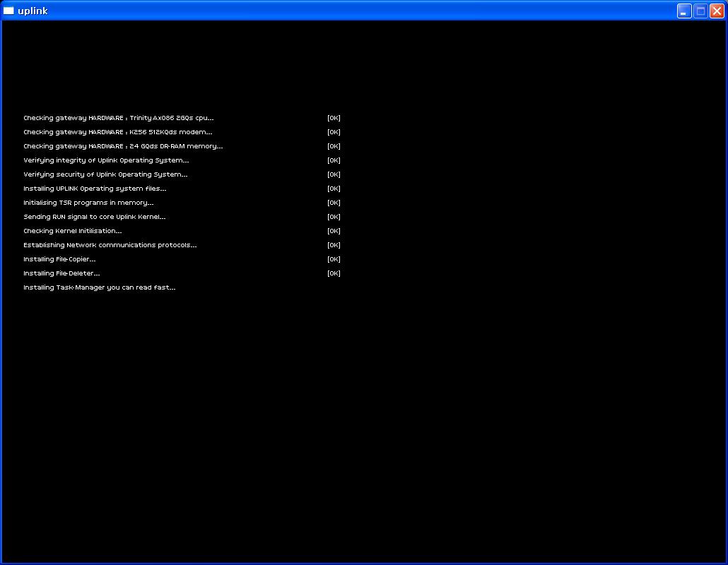Screen dimensions: 728x565
Task: Click the uplink window icon in title bar
Action: click(8, 11)
